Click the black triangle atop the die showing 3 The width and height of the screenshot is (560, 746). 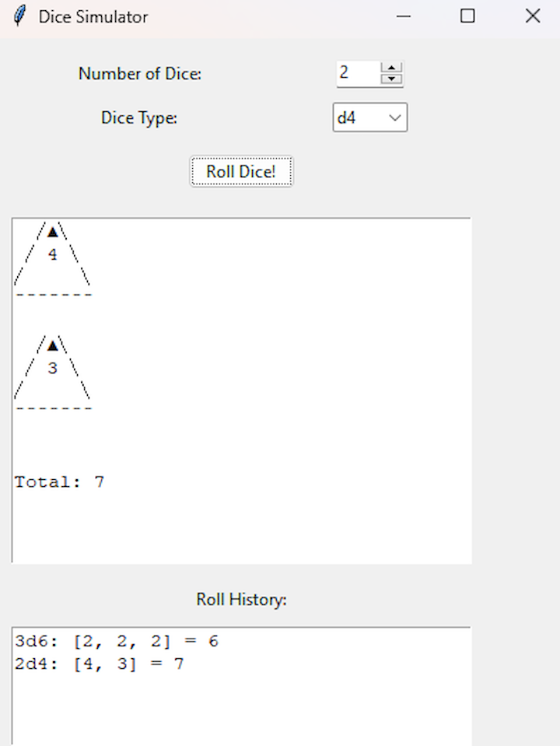click(52, 345)
